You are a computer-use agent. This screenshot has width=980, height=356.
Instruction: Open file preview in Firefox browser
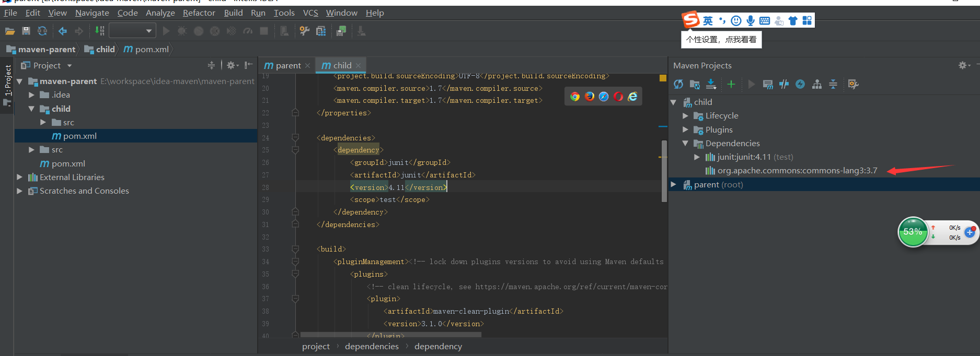click(590, 97)
